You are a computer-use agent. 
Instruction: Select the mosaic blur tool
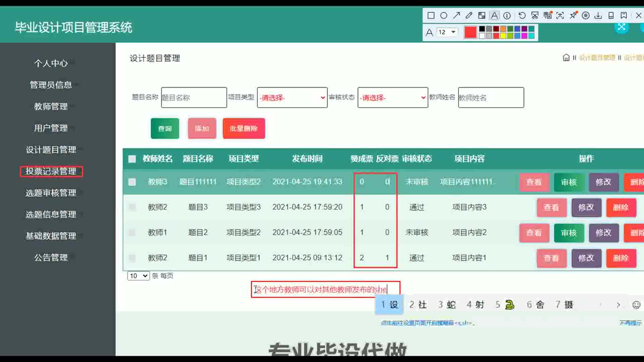(x=482, y=15)
